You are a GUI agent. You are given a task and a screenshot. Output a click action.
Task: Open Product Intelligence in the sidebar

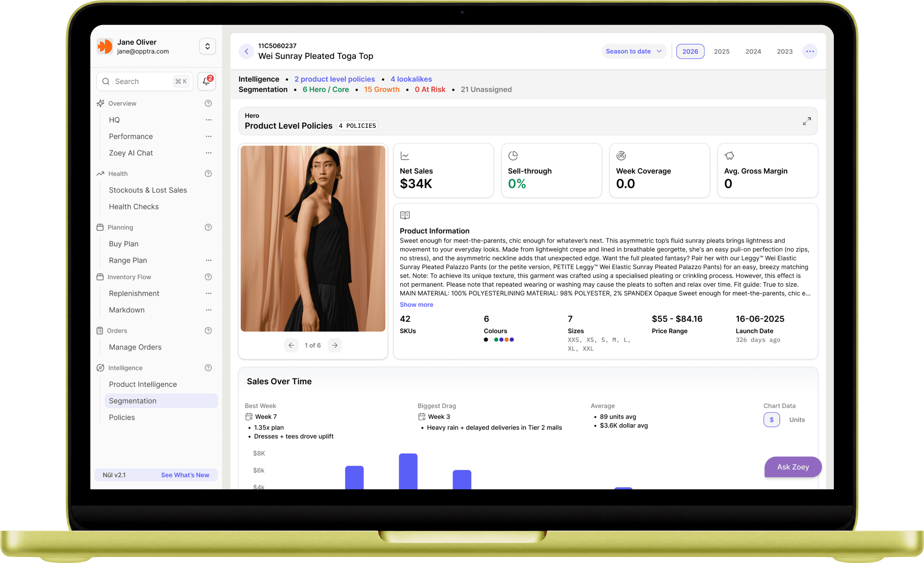click(x=142, y=384)
